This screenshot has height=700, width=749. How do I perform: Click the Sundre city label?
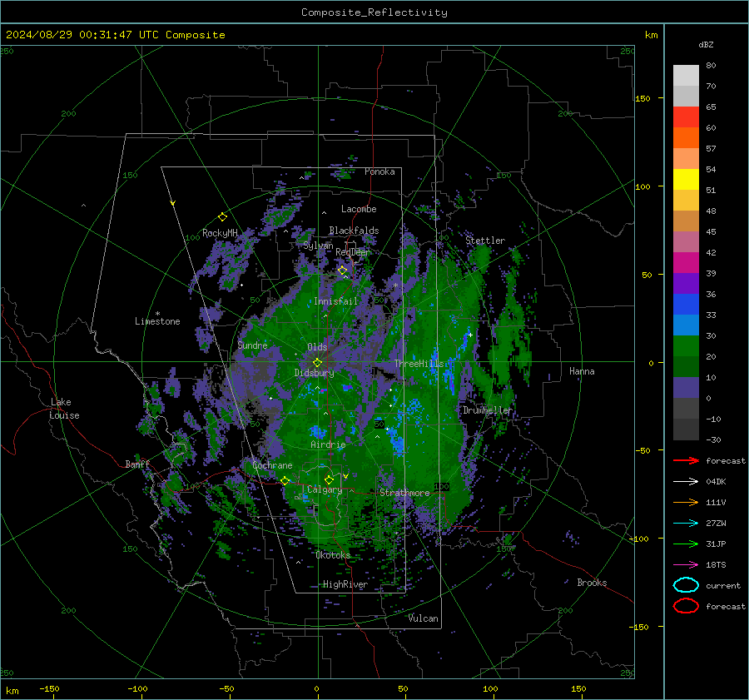coord(253,345)
